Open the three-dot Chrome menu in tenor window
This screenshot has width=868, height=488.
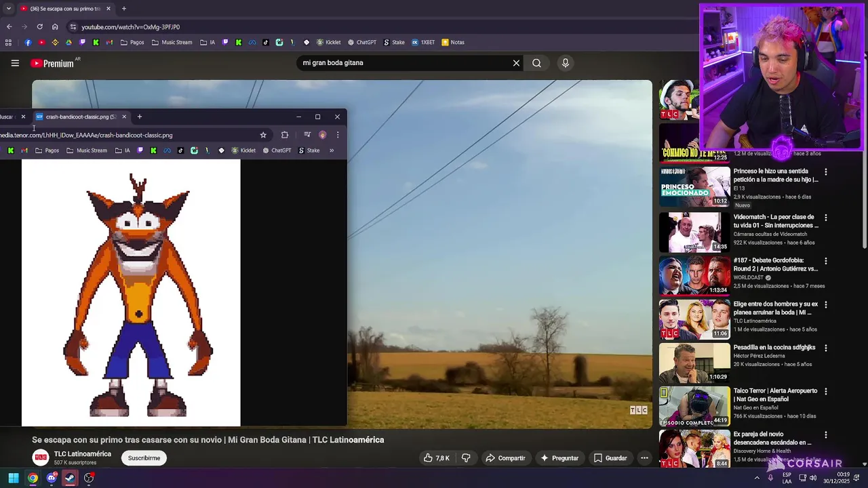338,135
